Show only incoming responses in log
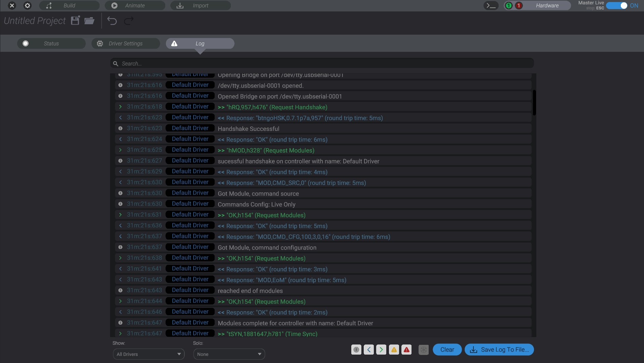Screen dimensions: 644x363 (x=369, y=350)
